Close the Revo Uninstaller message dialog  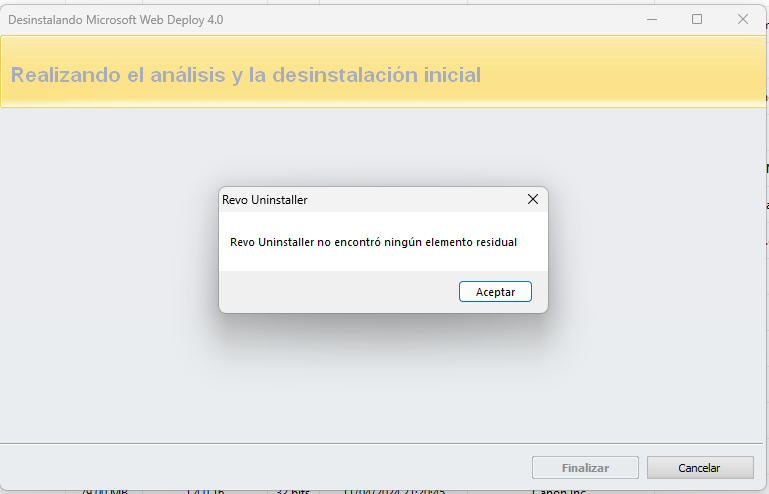533,199
